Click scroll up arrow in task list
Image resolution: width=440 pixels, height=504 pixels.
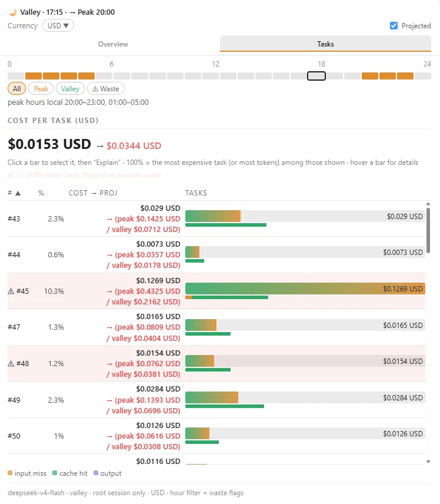point(428,204)
